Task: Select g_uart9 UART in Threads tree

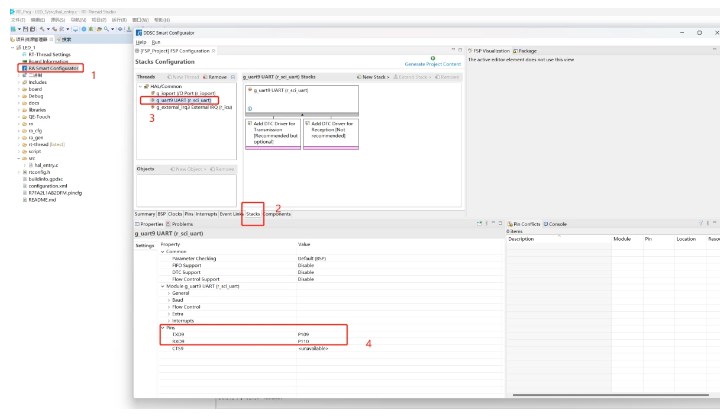Action: coord(184,100)
